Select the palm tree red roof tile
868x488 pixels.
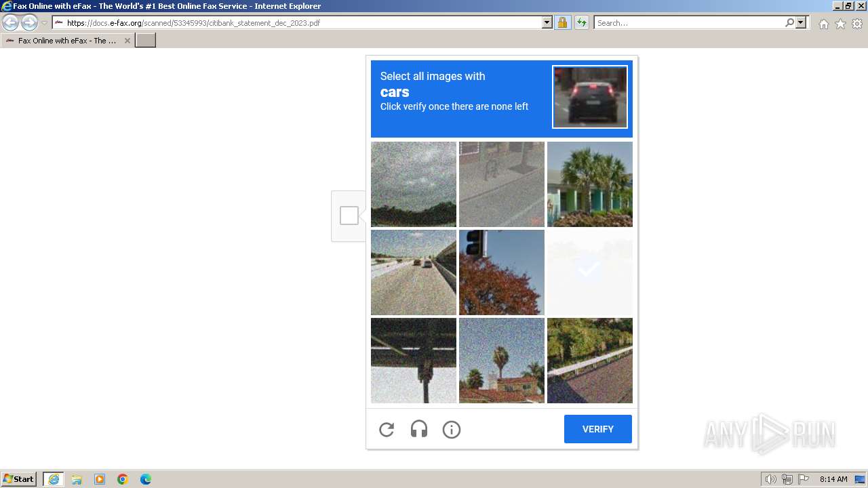tap(502, 361)
